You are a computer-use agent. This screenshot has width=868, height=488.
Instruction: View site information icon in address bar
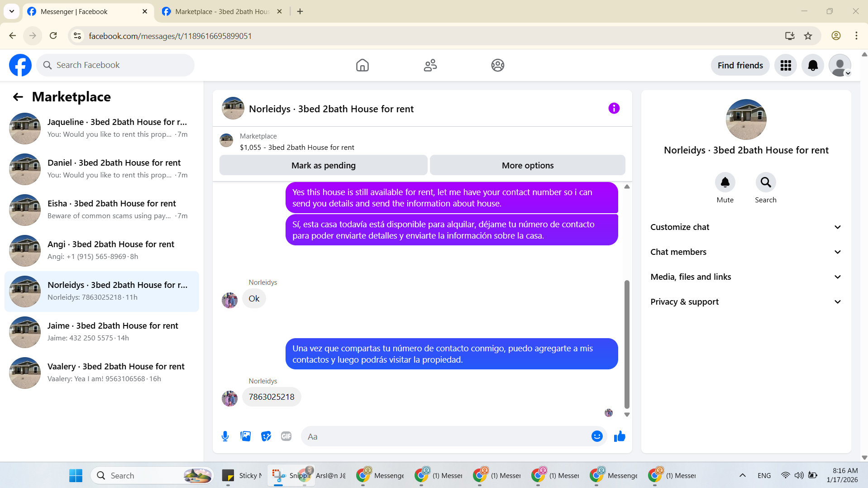(x=77, y=36)
